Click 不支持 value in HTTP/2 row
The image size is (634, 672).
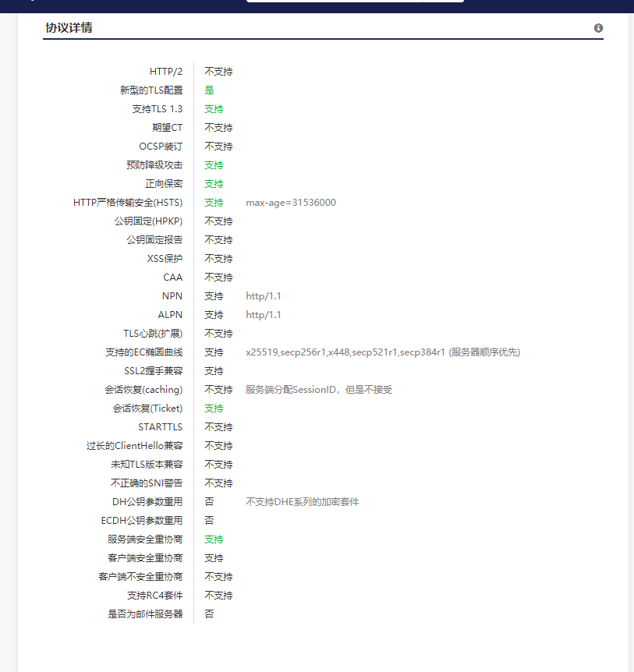(x=218, y=72)
